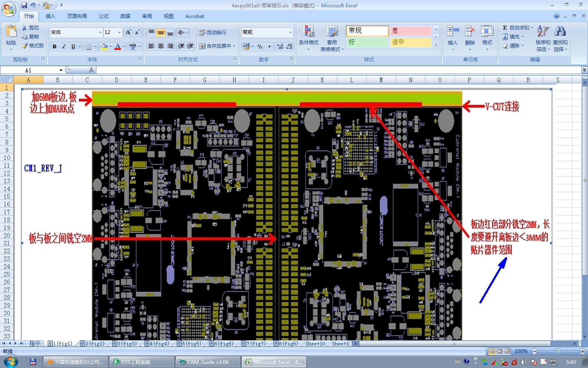This screenshot has width=588, height=368.
Task: Switch to the 插入 ribbon tab
Action: coord(50,16)
